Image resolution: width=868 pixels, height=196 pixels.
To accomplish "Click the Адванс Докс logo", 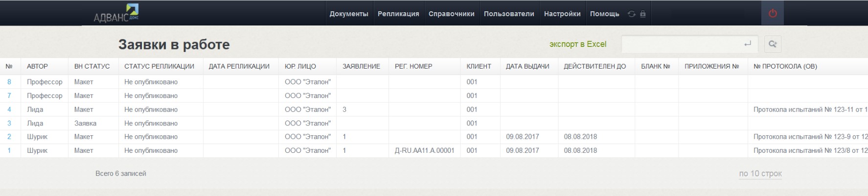I will (116, 14).
